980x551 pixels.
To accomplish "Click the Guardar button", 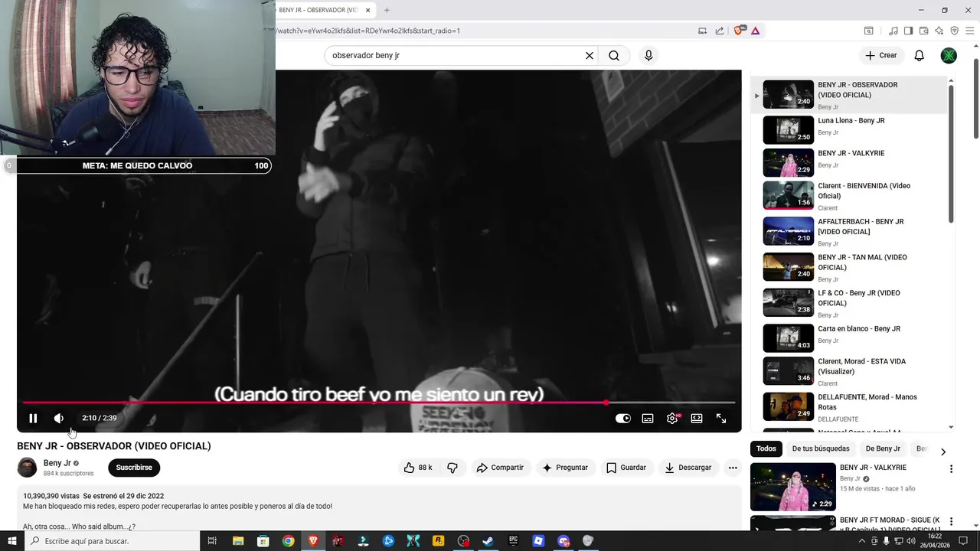I will (626, 468).
